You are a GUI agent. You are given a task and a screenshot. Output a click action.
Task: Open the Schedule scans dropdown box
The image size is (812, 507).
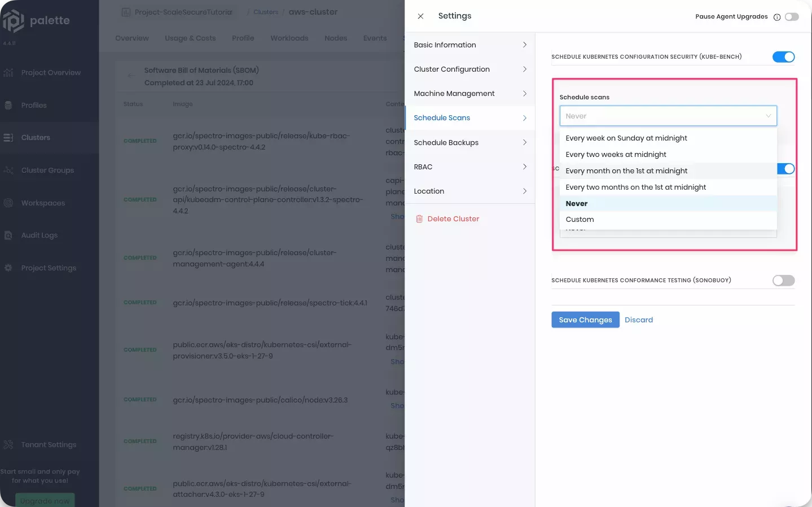668,116
